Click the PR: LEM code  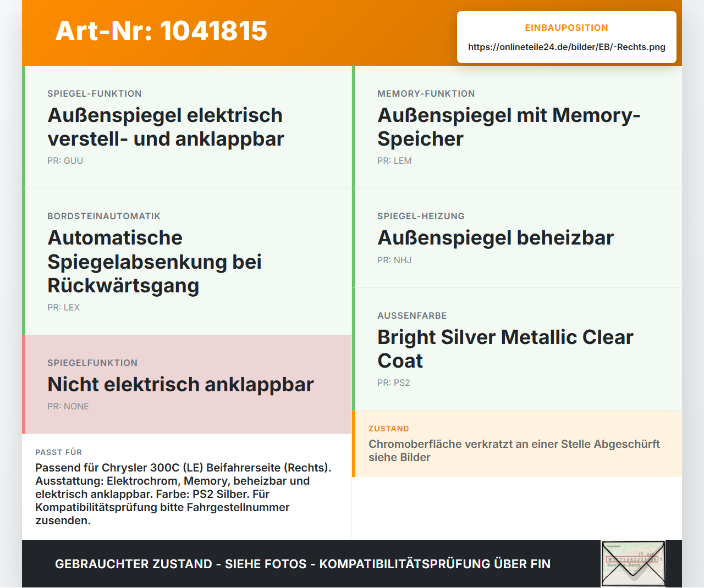pyautogui.click(x=394, y=161)
